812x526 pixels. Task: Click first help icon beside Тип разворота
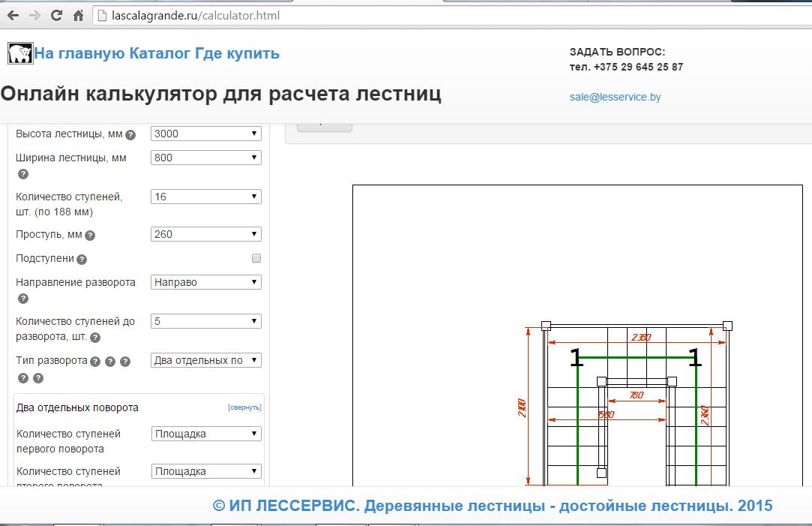pyautogui.click(x=94, y=361)
